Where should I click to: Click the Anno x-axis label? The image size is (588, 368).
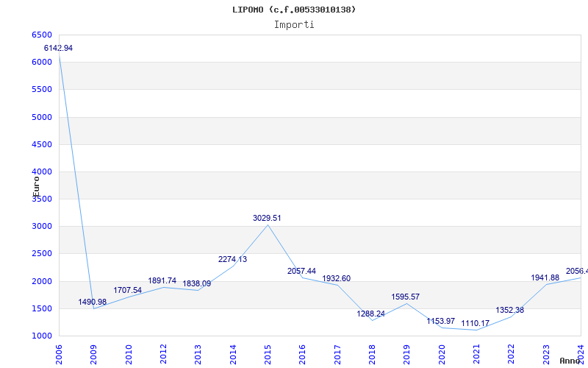pyautogui.click(x=570, y=361)
